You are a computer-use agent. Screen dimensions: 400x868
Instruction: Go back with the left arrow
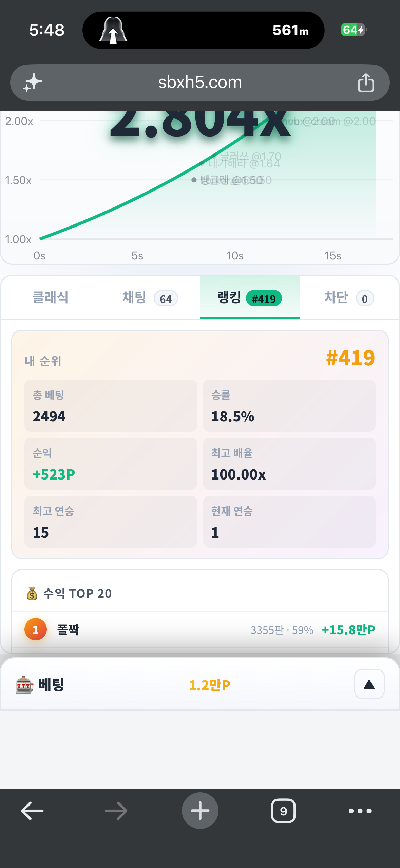tap(32, 811)
